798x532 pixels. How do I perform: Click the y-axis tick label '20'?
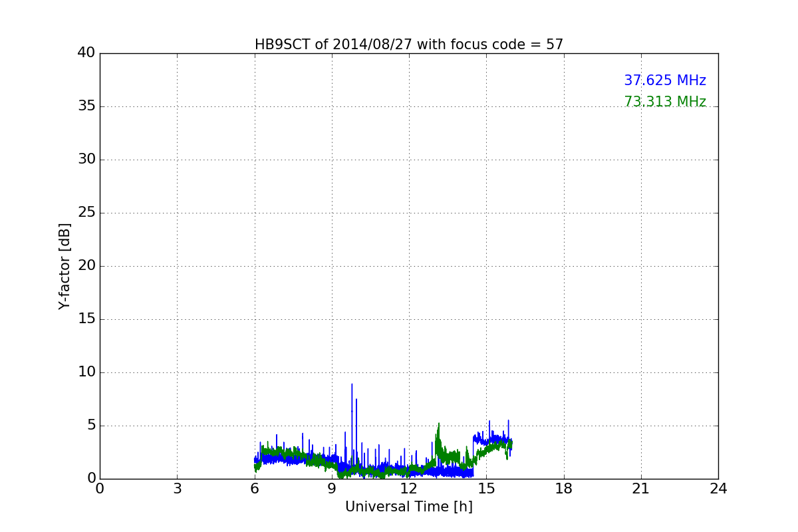click(86, 266)
